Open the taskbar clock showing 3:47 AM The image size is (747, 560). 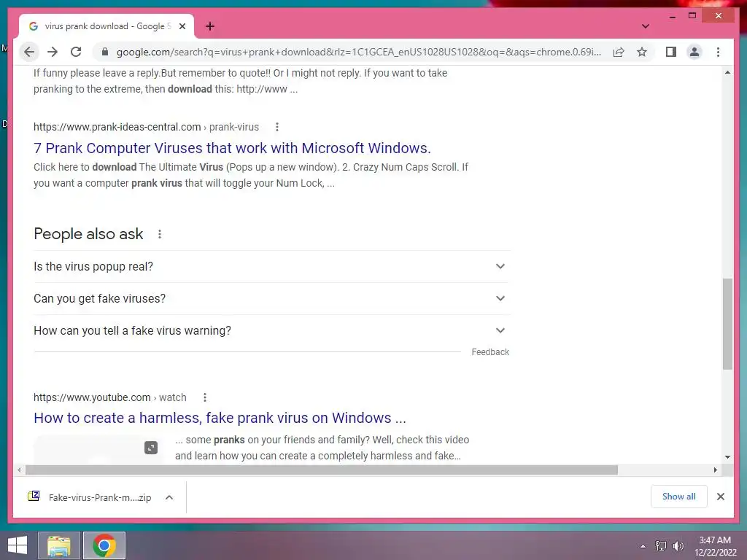click(x=715, y=546)
